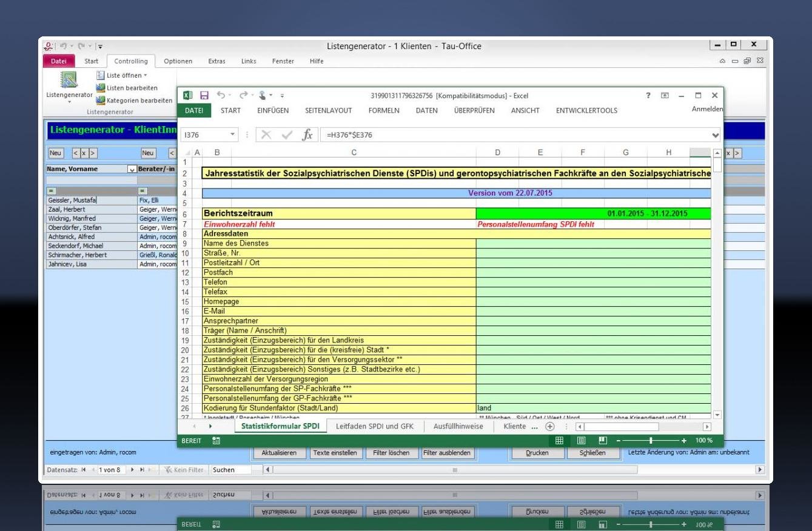Click the large Listengenerator ribbon icon

69,80
